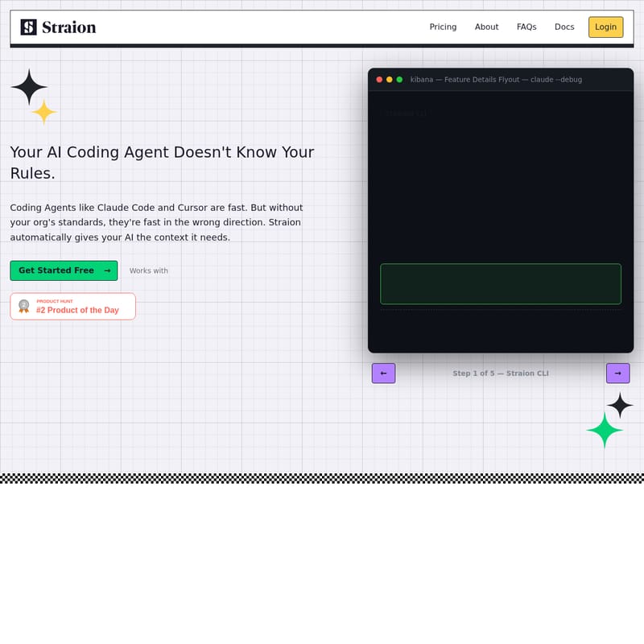
Task: Open the Pricing page
Action: click(x=443, y=27)
